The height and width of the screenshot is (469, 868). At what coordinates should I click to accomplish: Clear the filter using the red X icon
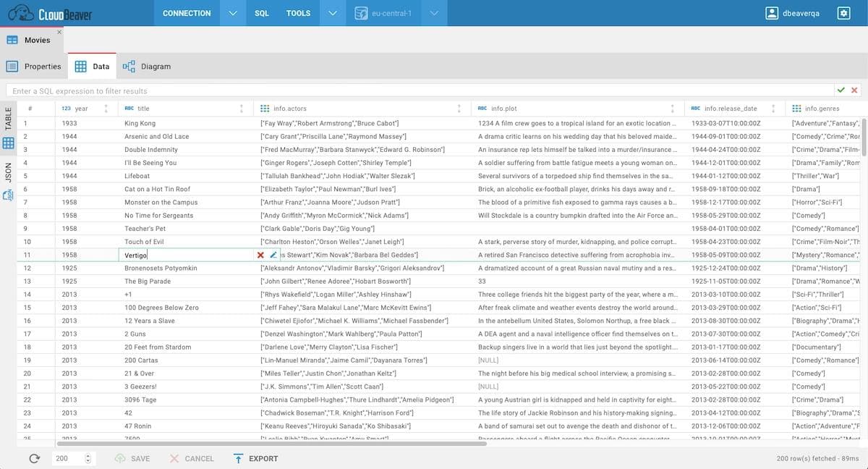click(x=856, y=90)
